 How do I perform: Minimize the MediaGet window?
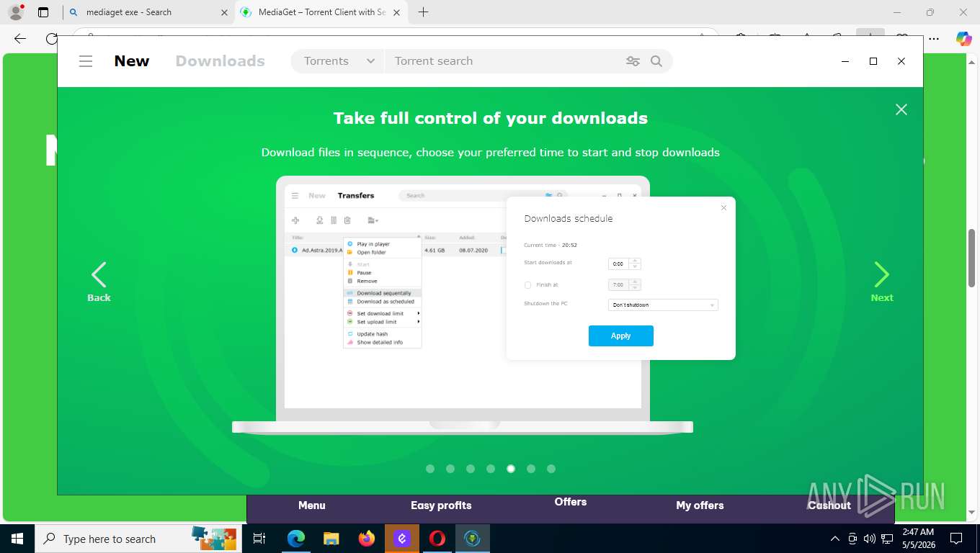coord(845,61)
